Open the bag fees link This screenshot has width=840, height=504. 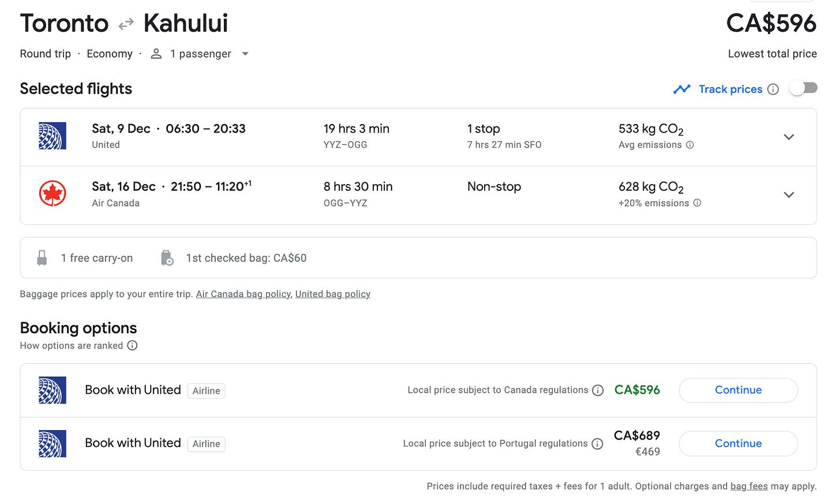pos(748,486)
